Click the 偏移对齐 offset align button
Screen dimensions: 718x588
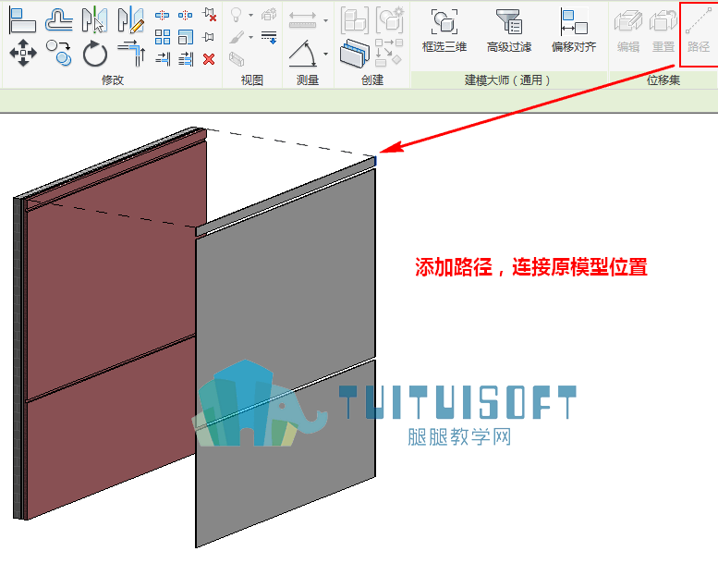[574, 30]
